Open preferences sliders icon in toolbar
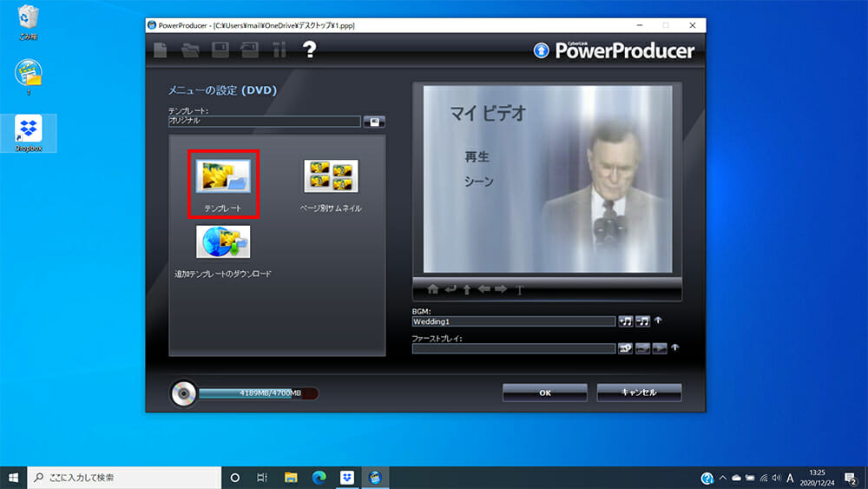Screen dimensions: 868x489 (x=279, y=50)
